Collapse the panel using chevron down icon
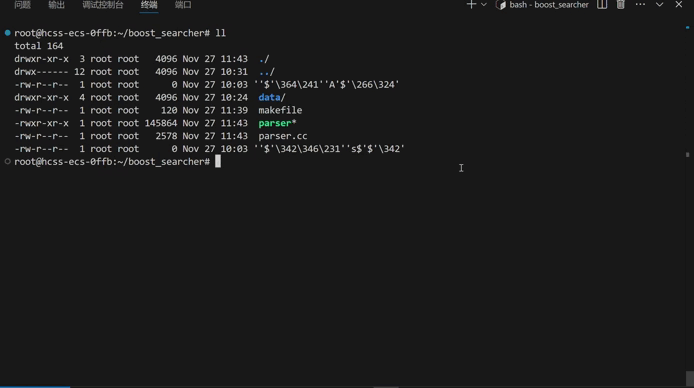This screenshot has height=388, width=694. coord(659,4)
